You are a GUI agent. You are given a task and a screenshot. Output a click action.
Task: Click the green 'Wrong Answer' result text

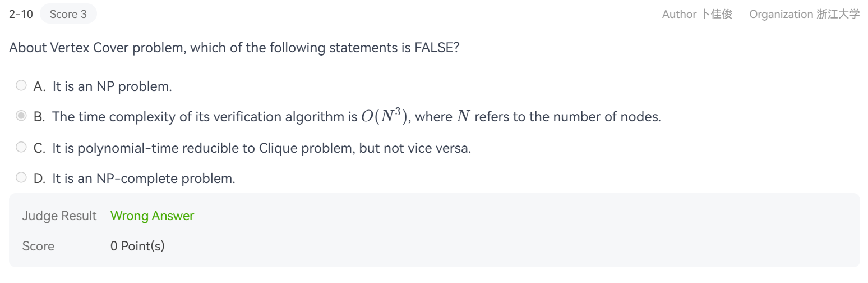pos(152,216)
